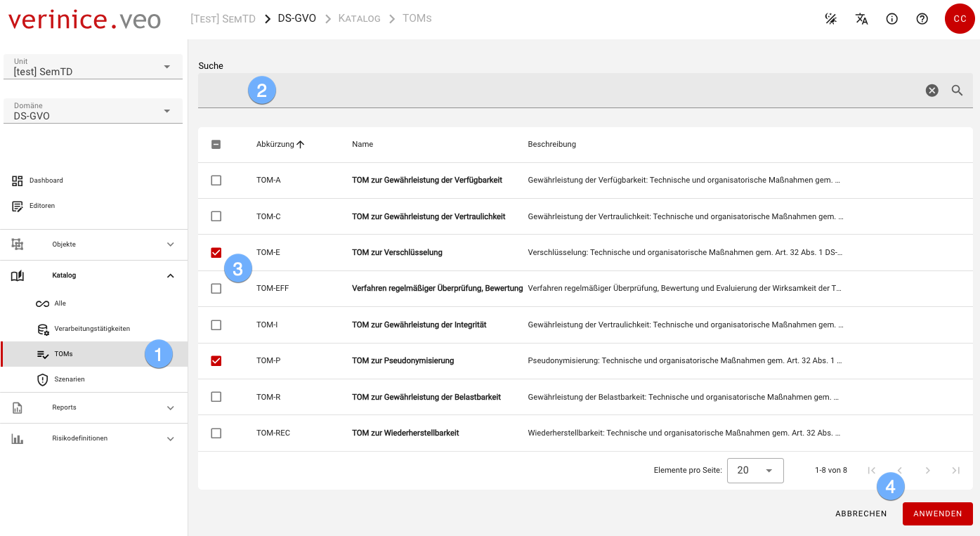The height and width of the screenshot is (536, 980).
Task: Click the language translate icon
Action: [x=861, y=19]
